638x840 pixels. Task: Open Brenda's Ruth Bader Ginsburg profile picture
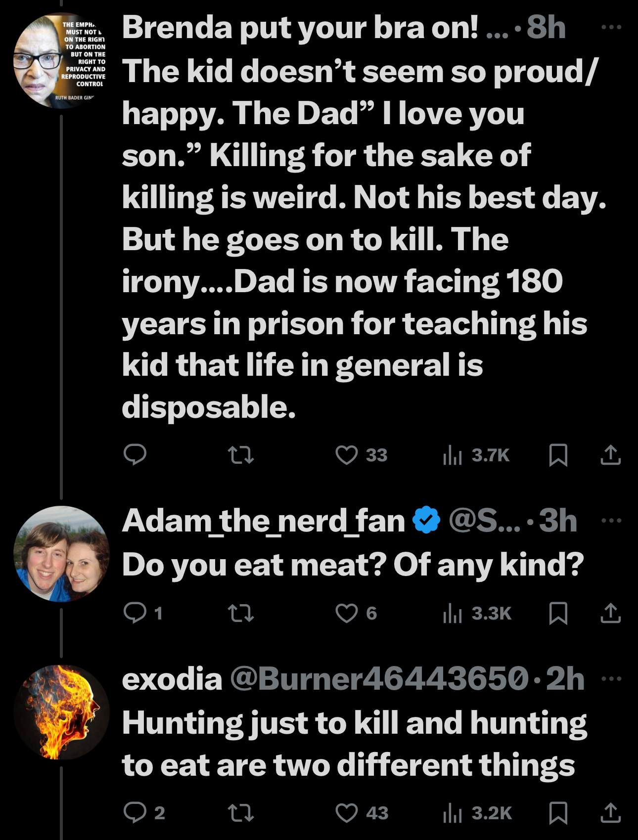pos(61,60)
